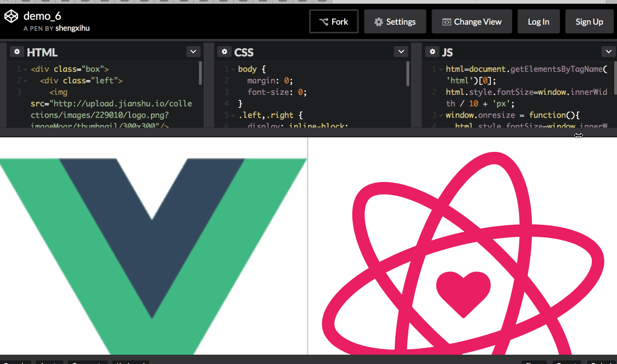This screenshot has width=617, height=364.
Task: Click the code line <div class="box">
Action: 70,69
